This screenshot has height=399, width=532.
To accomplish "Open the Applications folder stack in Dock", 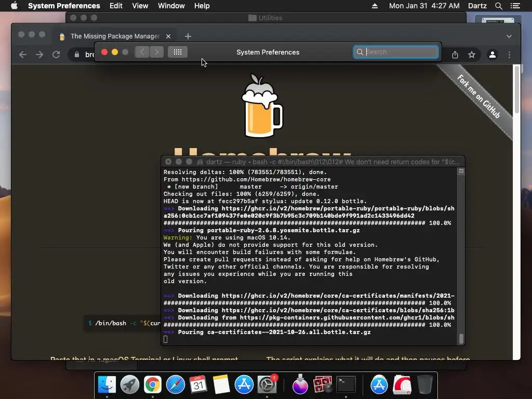I will click(379, 384).
